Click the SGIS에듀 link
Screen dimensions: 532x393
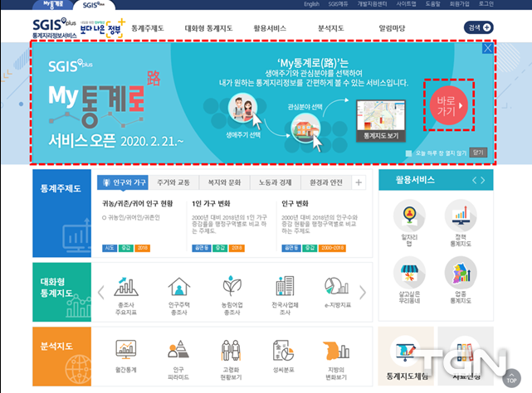(338, 4)
